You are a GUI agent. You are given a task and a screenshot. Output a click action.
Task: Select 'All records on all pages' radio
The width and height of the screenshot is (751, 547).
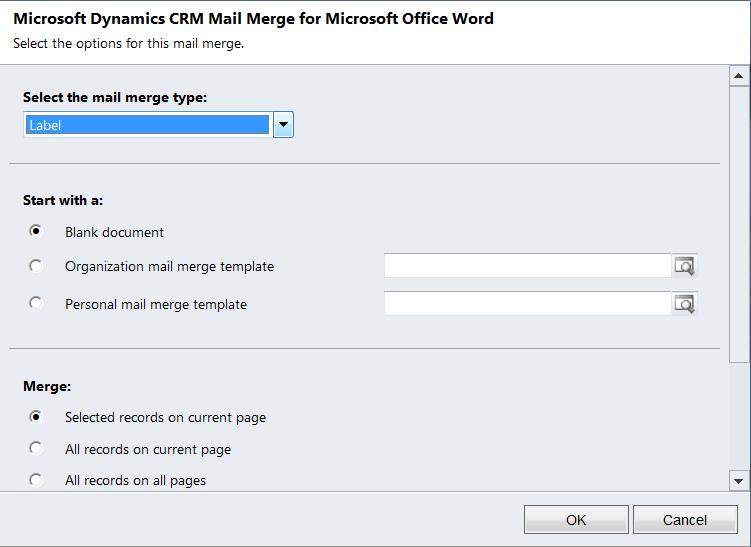pyautogui.click(x=35, y=479)
